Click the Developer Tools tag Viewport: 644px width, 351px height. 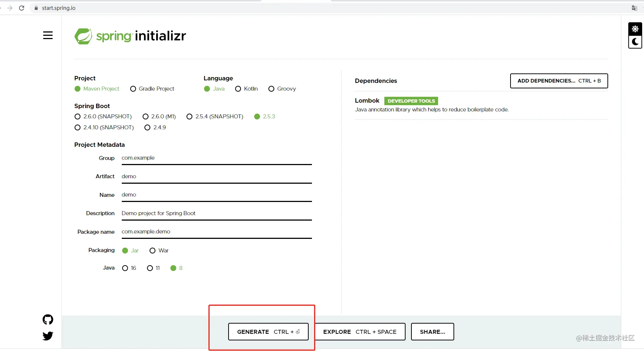[411, 101]
